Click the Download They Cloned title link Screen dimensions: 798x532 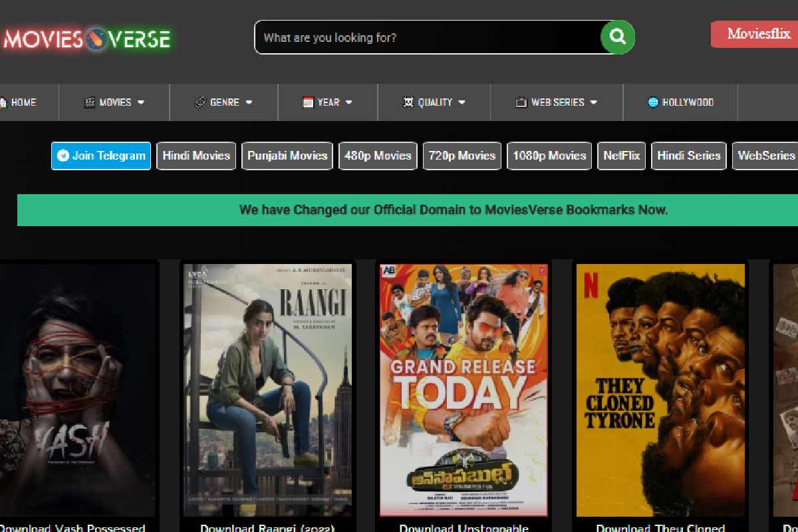tap(660, 527)
